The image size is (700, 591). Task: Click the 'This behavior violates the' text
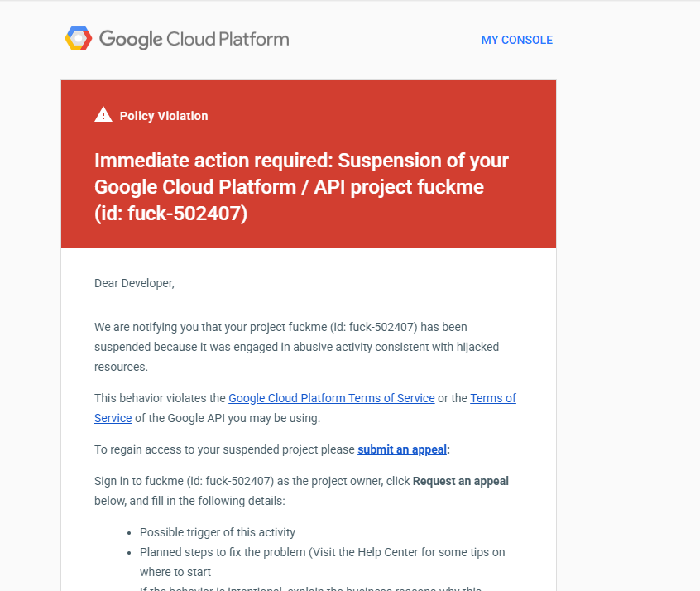click(x=160, y=398)
